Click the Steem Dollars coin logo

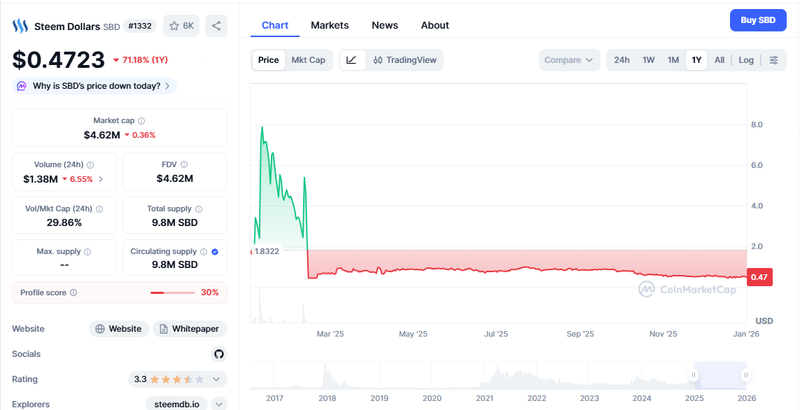tap(21, 26)
